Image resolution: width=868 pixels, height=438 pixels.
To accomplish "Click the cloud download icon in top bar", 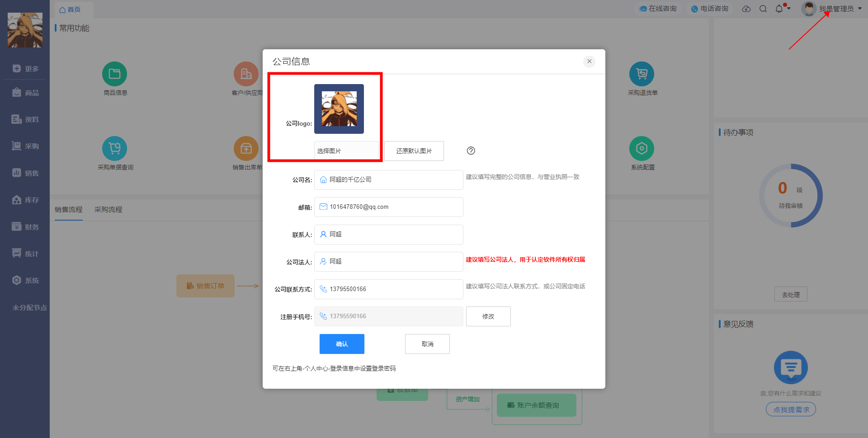I will coord(746,9).
